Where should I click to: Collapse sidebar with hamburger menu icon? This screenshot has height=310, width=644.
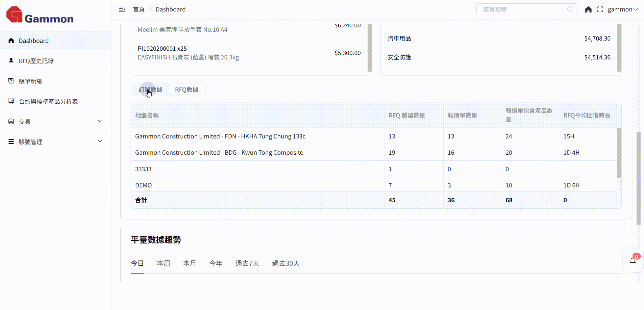pyautogui.click(x=122, y=9)
